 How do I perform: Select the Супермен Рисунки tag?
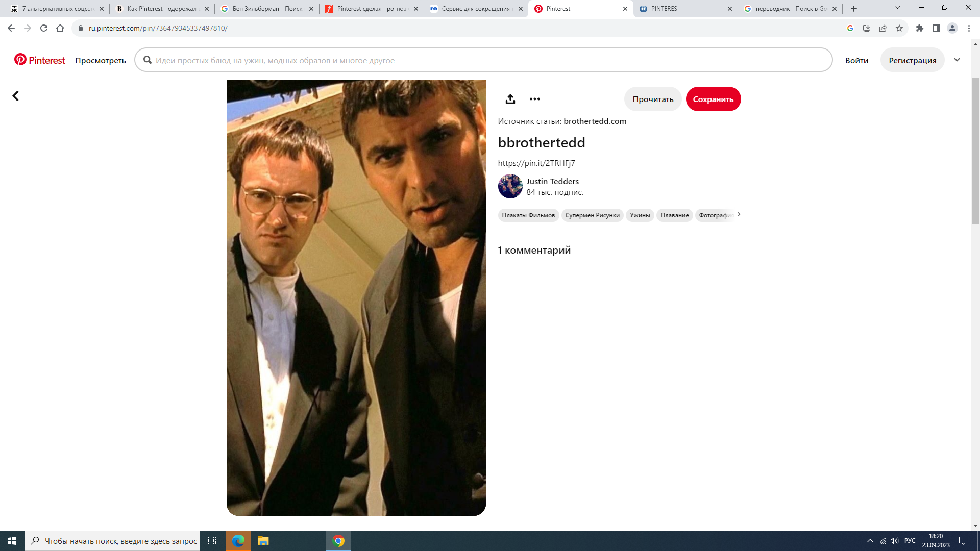pyautogui.click(x=592, y=215)
